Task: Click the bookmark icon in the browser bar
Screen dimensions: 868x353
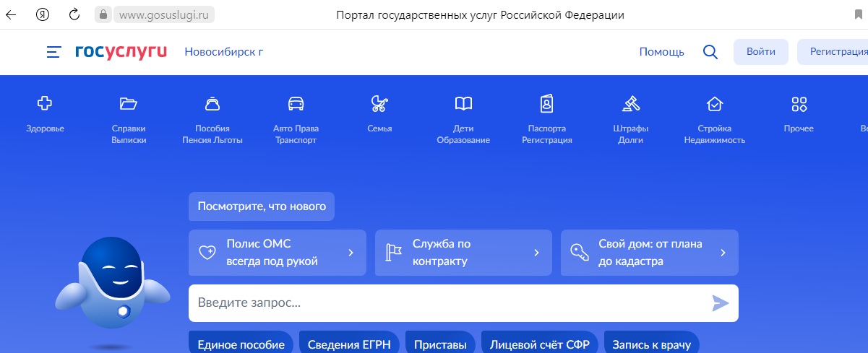Action: 857,14
